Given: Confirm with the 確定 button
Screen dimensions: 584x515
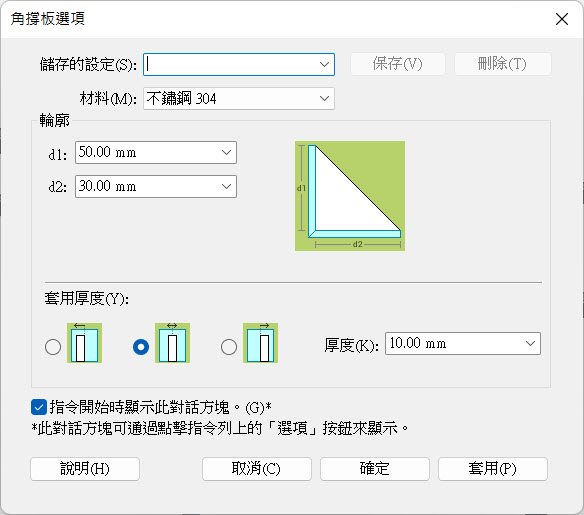Looking at the screenshot, I should click(375, 469).
